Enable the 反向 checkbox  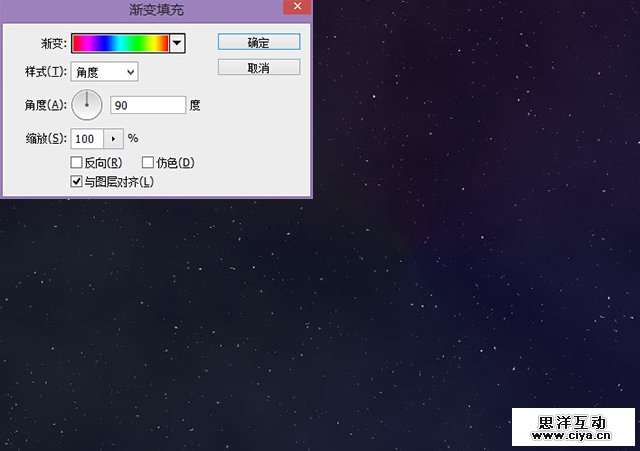[76, 162]
